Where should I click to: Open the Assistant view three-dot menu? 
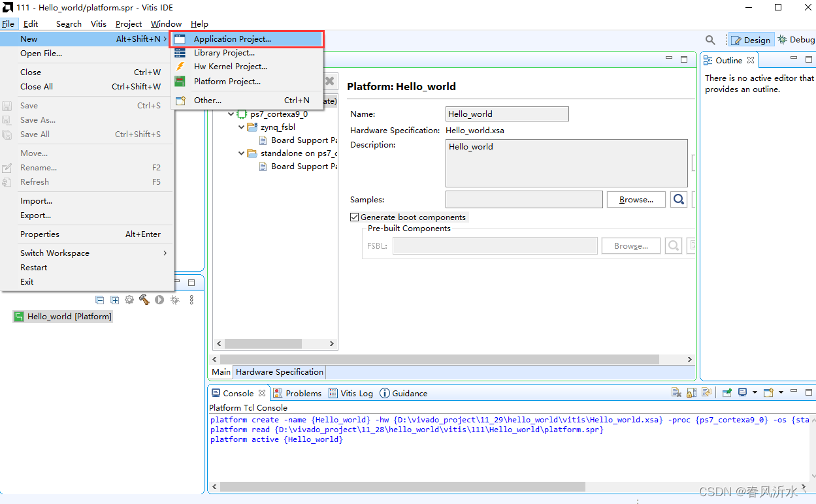point(191,300)
